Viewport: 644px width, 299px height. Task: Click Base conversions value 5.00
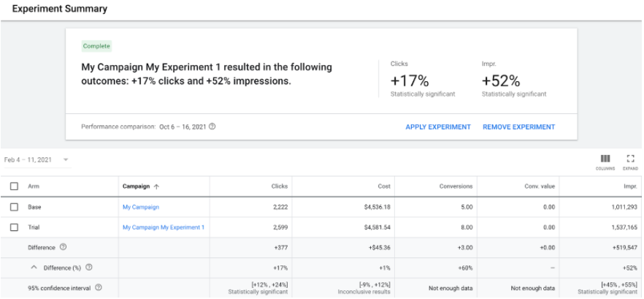467,207
